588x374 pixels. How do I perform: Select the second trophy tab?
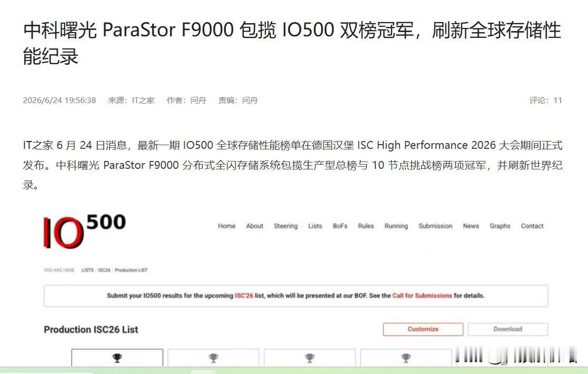pyautogui.click(x=213, y=358)
